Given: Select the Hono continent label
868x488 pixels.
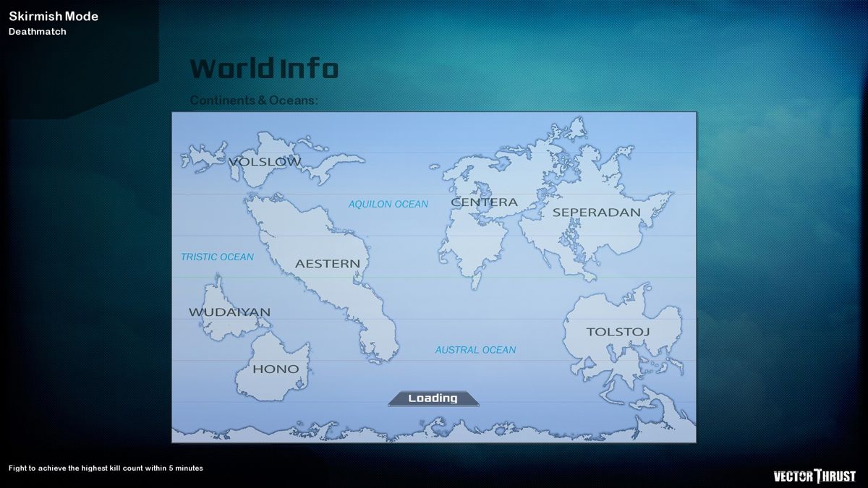Looking at the screenshot, I should coord(275,369).
